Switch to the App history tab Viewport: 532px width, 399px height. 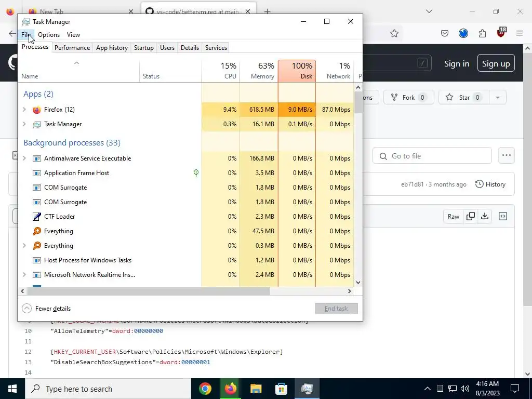click(112, 48)
